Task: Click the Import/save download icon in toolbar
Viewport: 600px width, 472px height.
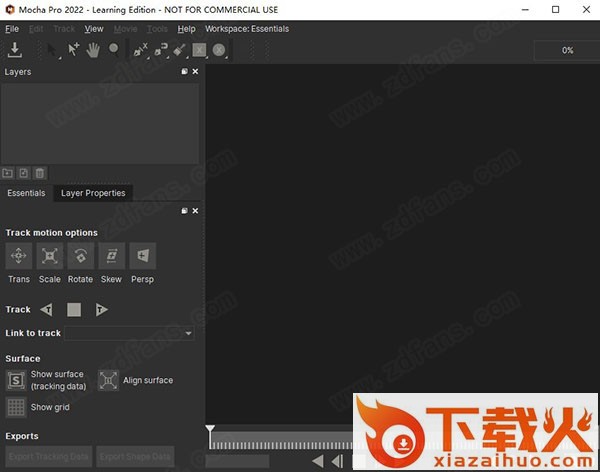Action: [15, 50]
